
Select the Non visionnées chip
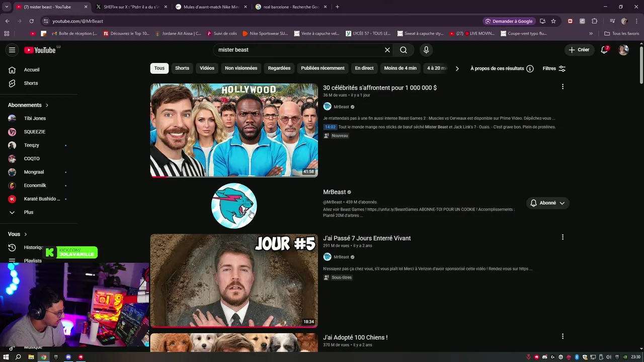click(241, 68)
